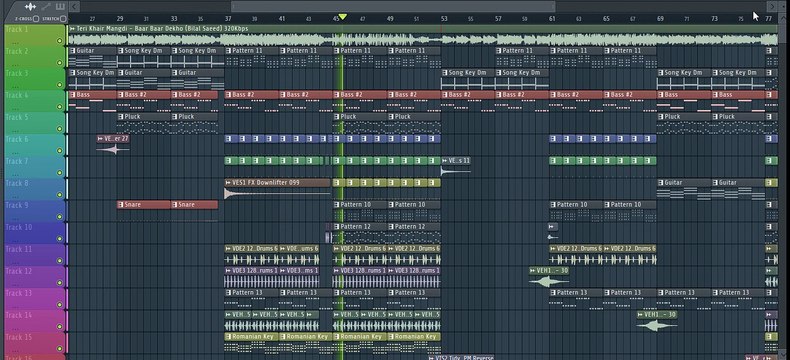Screen dimensions: 790x360
Task: Click the playlist scroll-left arrow
Action: point(74,7)
